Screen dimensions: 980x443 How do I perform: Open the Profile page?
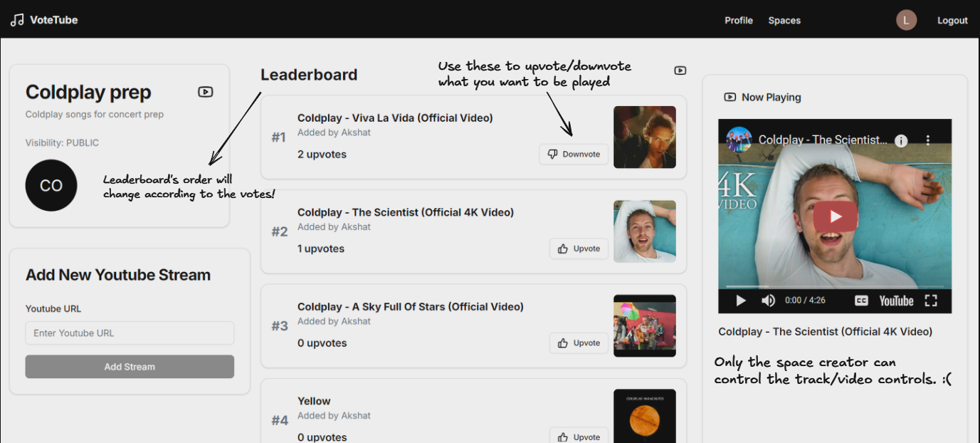pos(739,20)
